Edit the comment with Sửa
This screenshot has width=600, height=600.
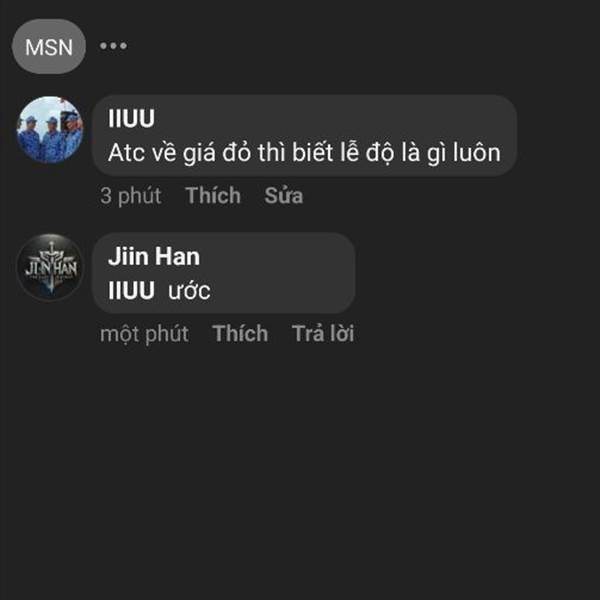click(x=284, y=196)
